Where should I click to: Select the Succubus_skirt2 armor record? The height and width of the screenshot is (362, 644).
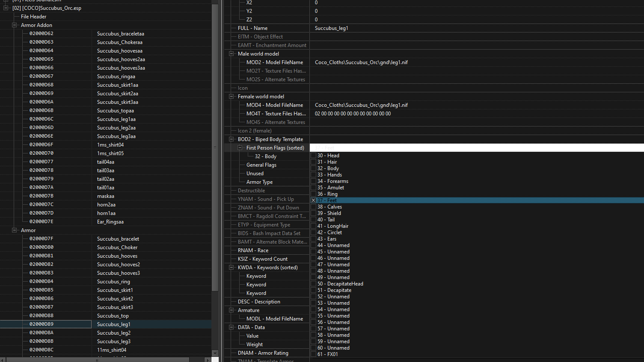coord(115,299)
